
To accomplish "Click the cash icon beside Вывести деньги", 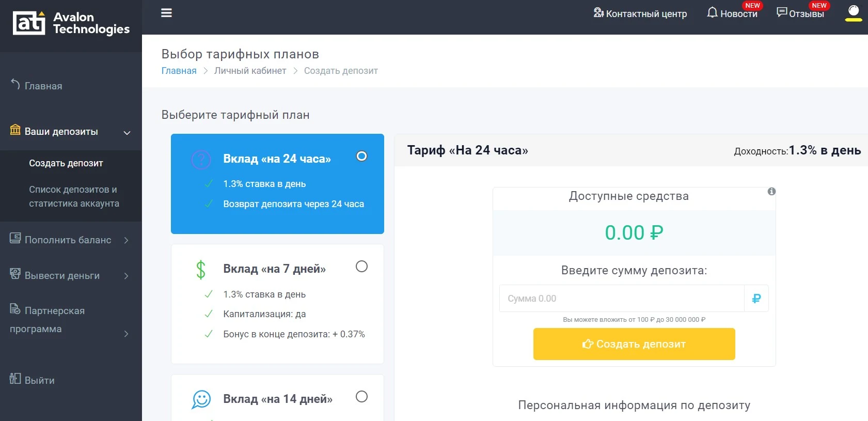I will [x=15, y=274].
